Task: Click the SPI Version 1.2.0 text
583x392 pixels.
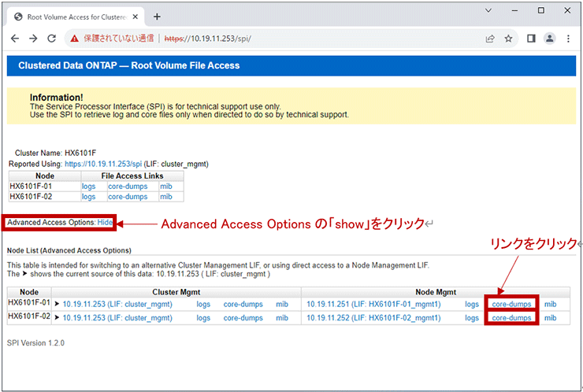Action: pyautogui.click(x=35, y=343)
